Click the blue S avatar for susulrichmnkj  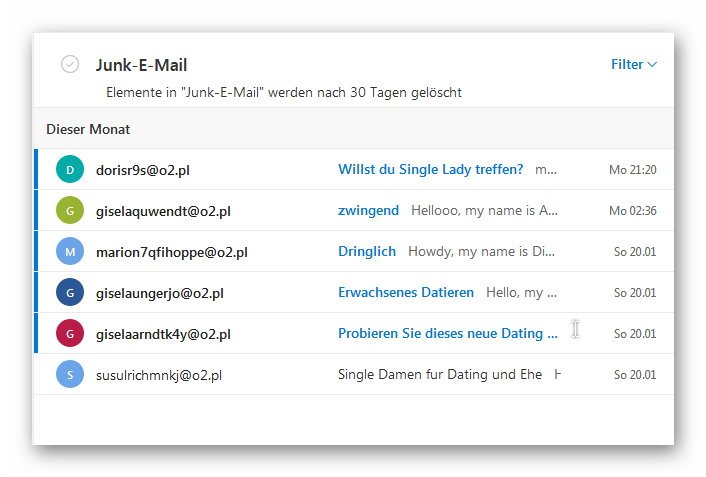(x=70, y=374)
